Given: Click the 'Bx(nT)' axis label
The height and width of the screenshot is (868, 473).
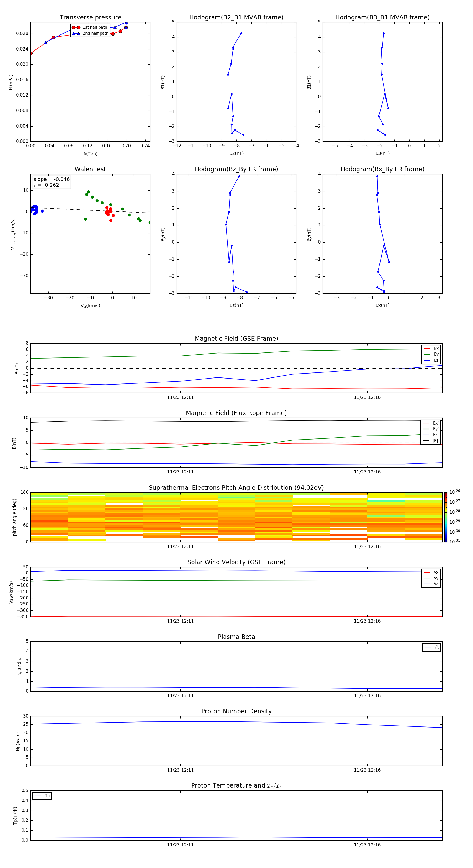Looking at the screenshot, I should point(382,305).
